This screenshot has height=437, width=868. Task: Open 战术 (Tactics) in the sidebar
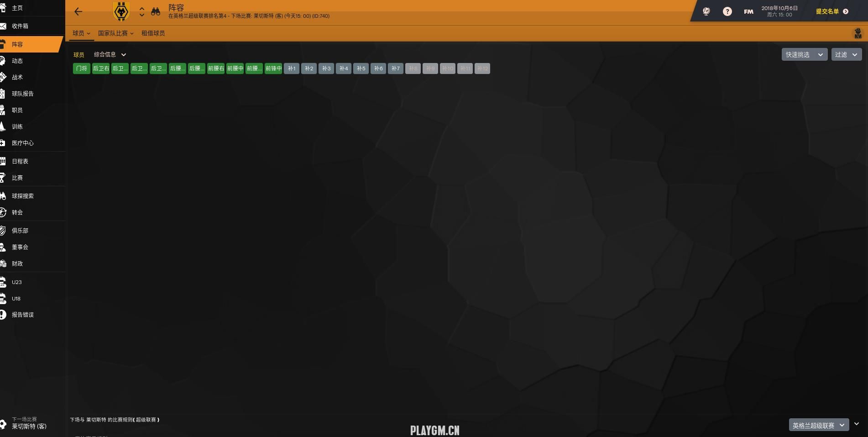point(17,77)
